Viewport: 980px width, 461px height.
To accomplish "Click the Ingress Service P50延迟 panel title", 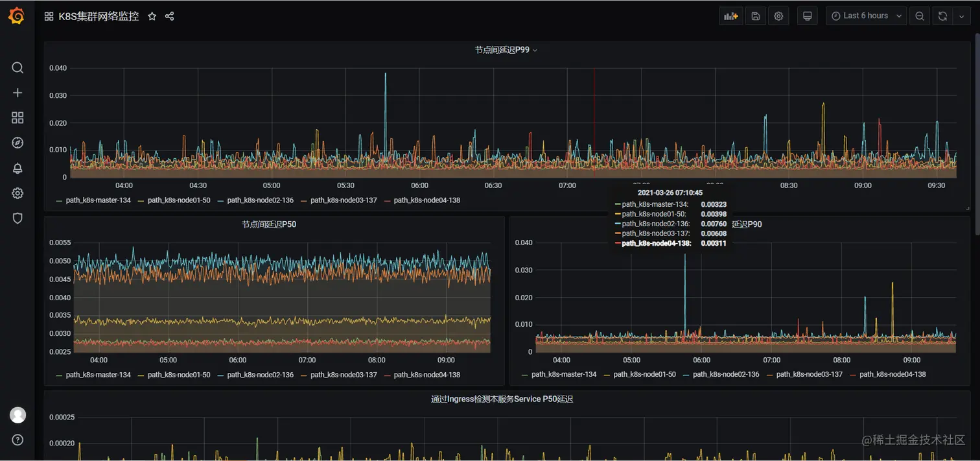I will tap(502, 399).
